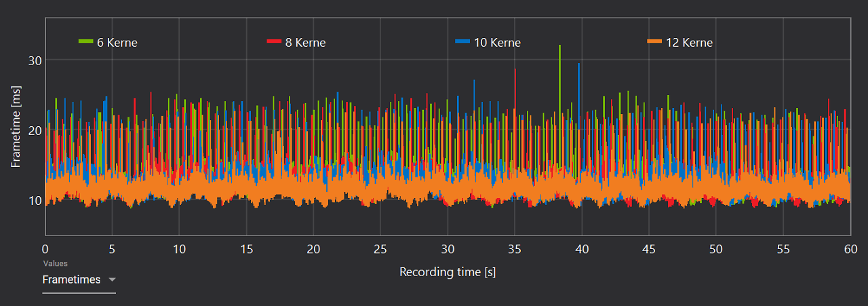Click the 20 ms y-axis tick label
The image size is (868, 306).
pos(35,130)
